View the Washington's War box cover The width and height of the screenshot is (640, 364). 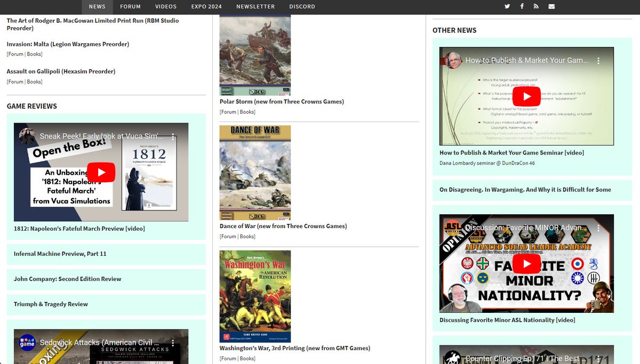(255, 296)
